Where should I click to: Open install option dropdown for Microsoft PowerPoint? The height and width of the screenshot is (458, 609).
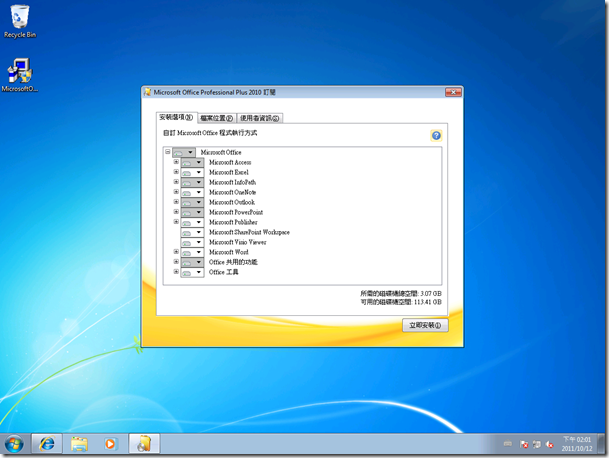[x=192, y=212]
